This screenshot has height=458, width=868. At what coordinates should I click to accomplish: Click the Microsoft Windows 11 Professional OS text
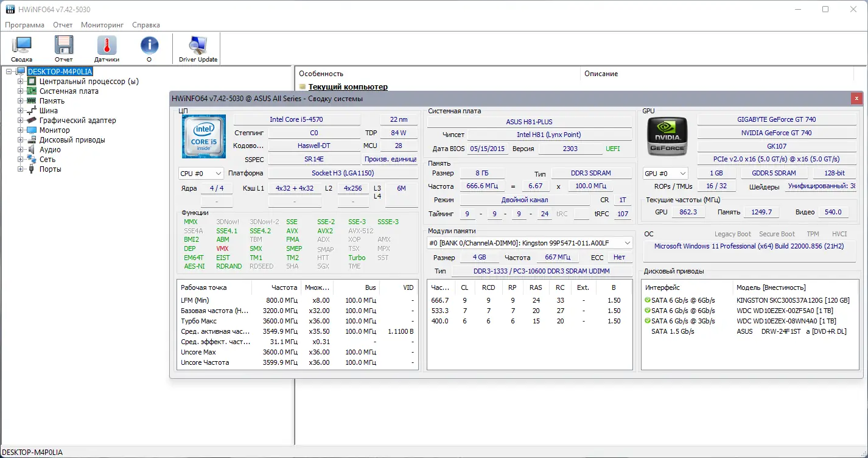pyautogui.click(x=749, y=246)
